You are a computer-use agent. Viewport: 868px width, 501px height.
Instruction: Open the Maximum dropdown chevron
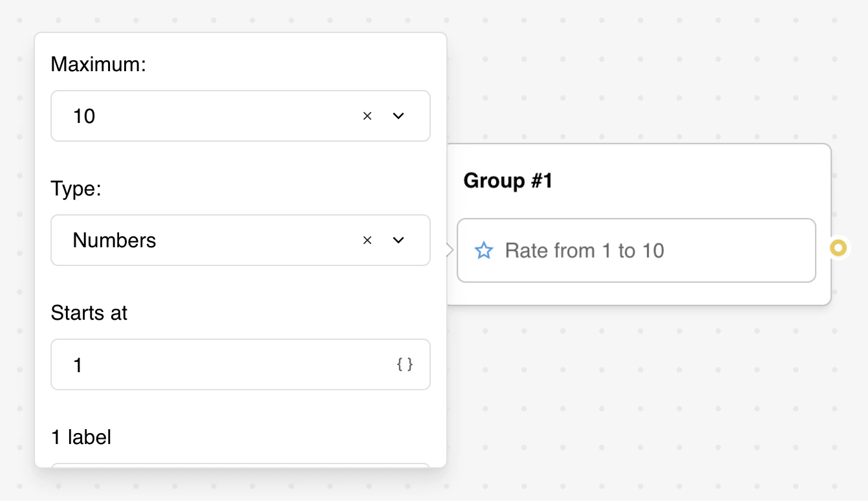[398, 116]
